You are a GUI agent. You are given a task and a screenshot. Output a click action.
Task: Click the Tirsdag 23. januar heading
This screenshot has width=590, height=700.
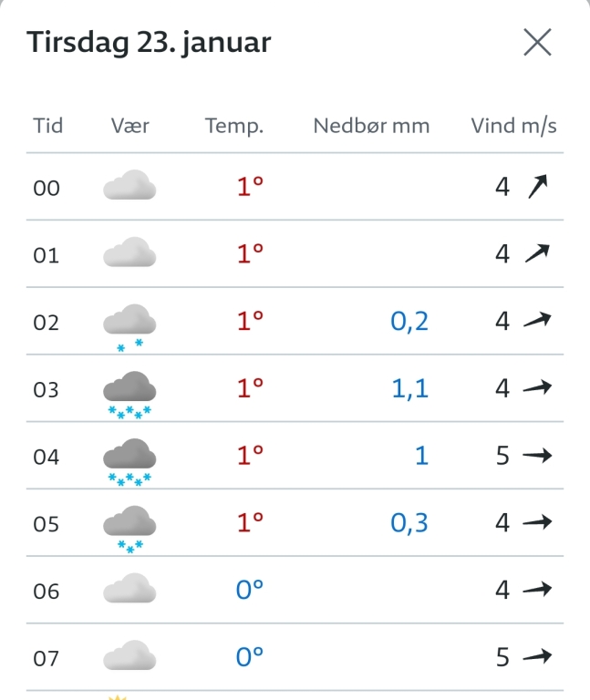pyautogui.click(x=149, y=42)
